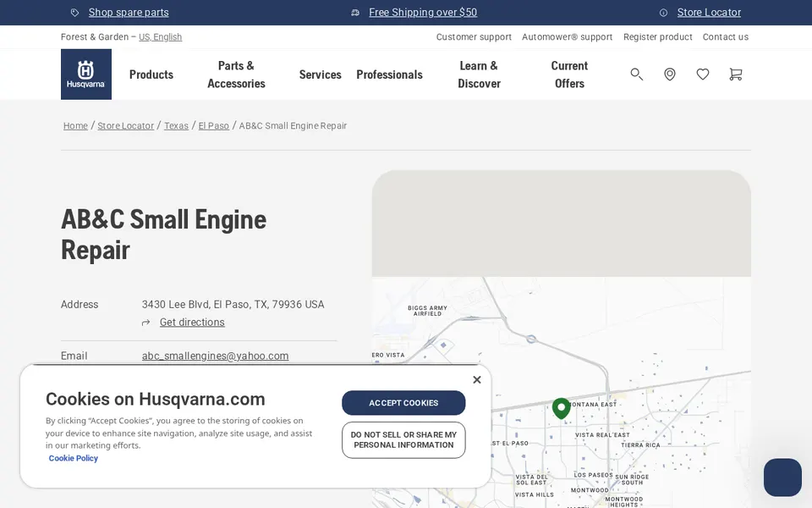Open the Products menu
The height and width of the screenshot is (508, 812).
point(151,75)
